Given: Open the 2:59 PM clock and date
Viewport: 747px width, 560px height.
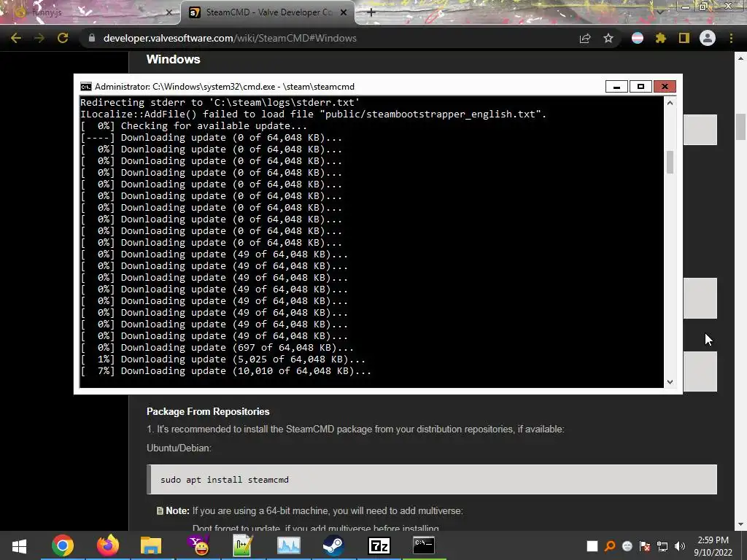Looking at the screenshot, I should (713, 546).
